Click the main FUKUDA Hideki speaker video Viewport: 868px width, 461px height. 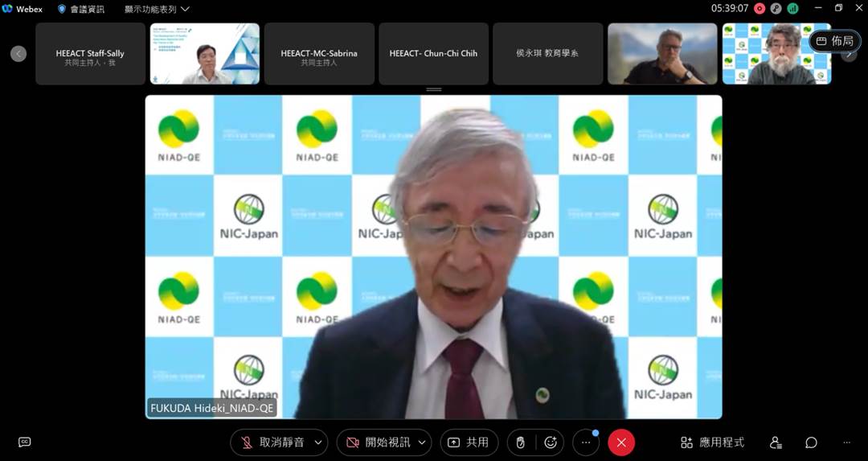click(433, 257)
